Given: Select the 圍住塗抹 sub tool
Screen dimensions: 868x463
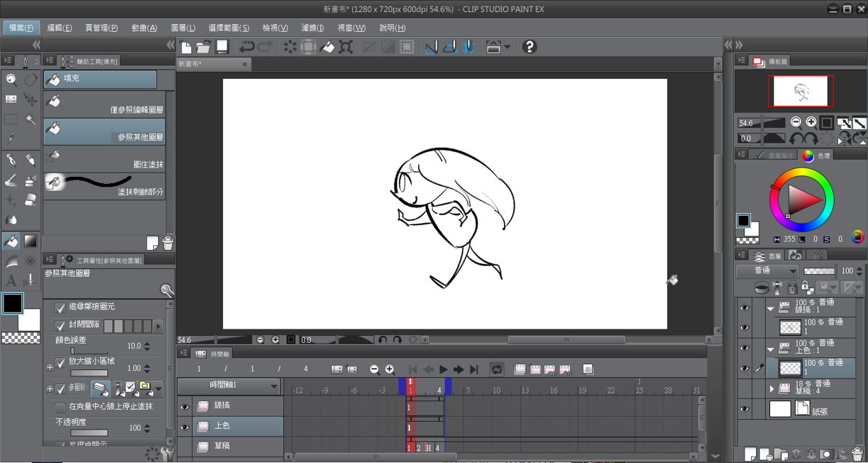Looking at the screenshot, I should (104, 158).
